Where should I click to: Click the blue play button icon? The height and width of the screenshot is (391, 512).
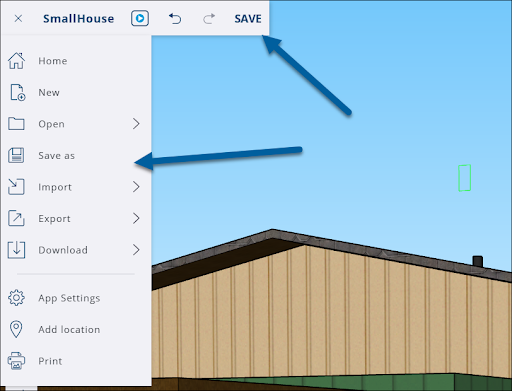tap(140, 18)
